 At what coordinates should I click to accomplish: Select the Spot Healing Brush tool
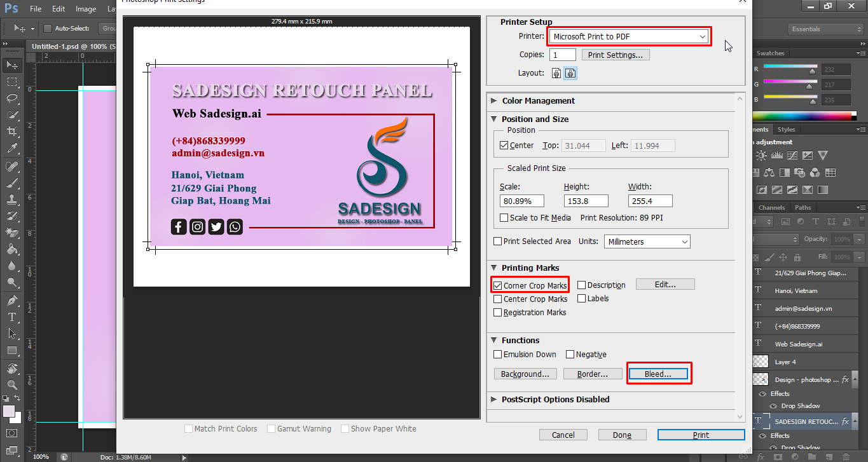point(12,166)
